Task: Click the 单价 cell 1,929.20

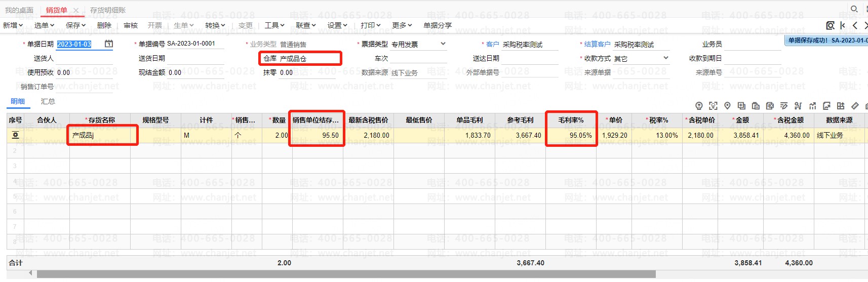Action: [614, 135]
